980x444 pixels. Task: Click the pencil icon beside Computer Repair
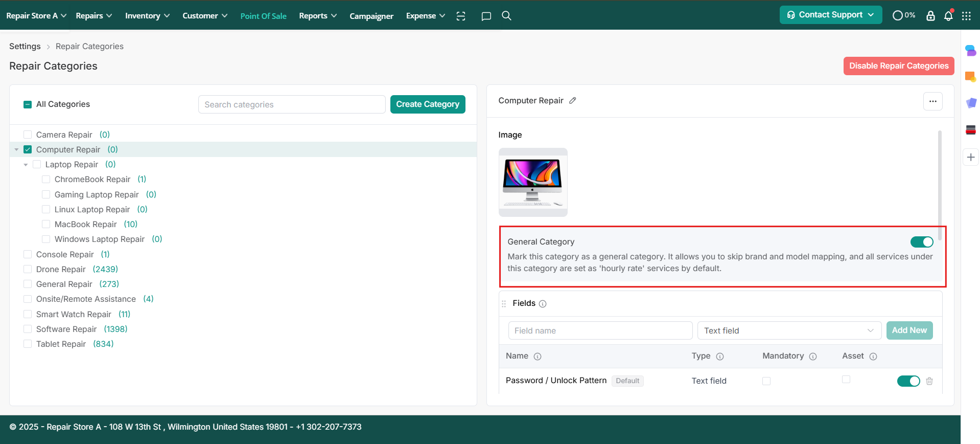(x=573, y=101)
